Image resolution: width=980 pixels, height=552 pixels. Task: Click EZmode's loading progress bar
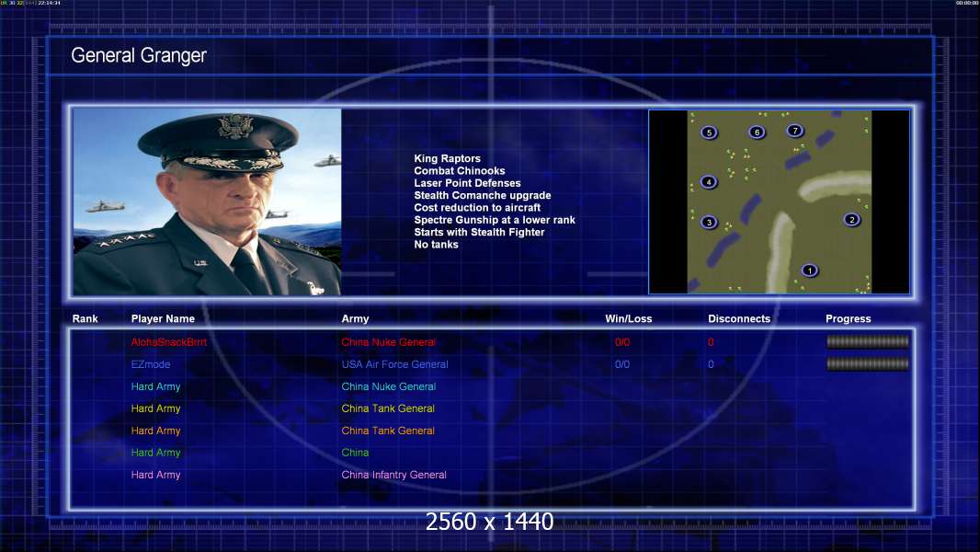click(x=868, y=363)
